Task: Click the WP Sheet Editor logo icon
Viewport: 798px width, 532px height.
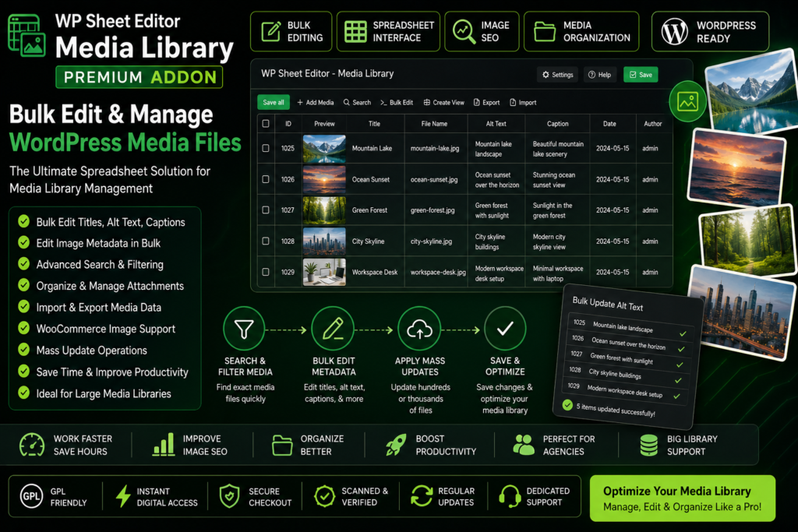Action: [x=27, y=36]
